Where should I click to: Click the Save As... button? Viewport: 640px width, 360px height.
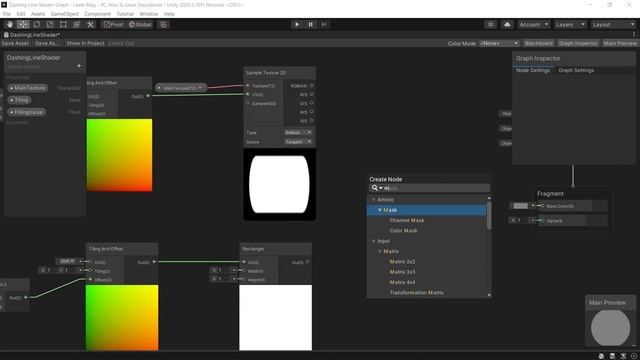point(47,43)
